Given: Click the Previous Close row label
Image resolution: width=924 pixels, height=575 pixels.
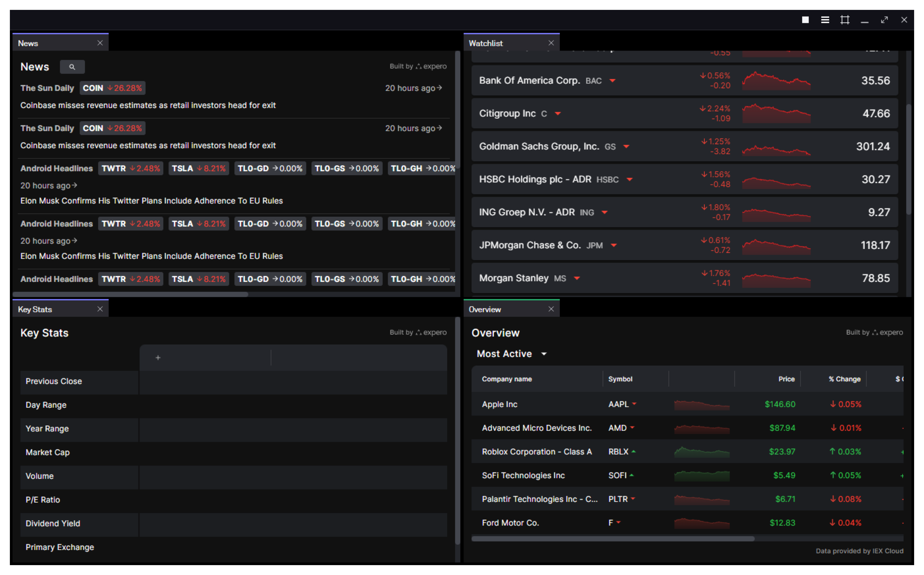Looking at the screenshot, I should pyautogui.click(x=54, y=381).
